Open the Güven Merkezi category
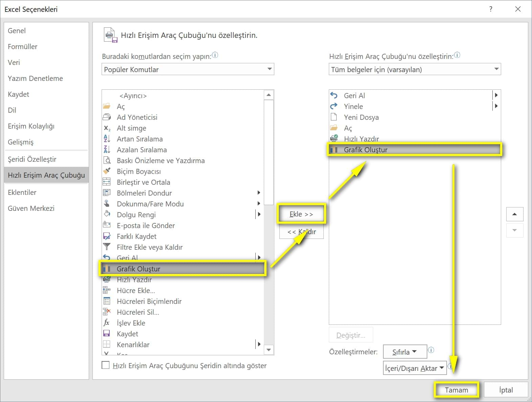This screenshot has width=532, height=402. point(46,208)
